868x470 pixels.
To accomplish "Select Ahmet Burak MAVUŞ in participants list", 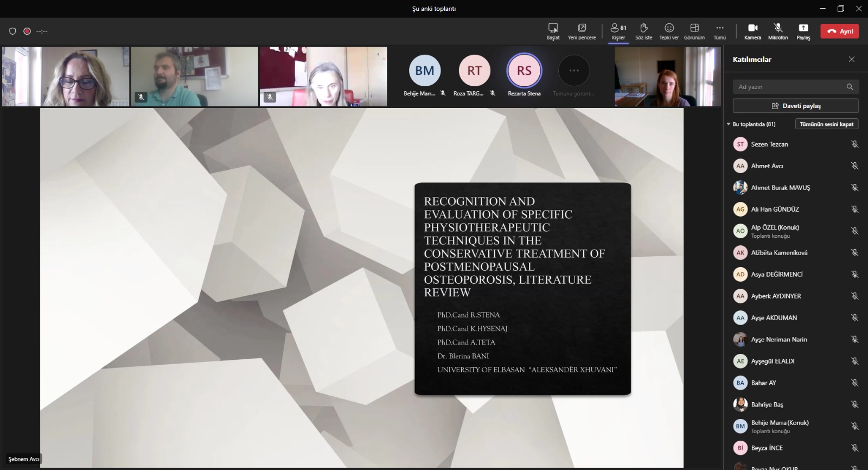I will point(780,188).
